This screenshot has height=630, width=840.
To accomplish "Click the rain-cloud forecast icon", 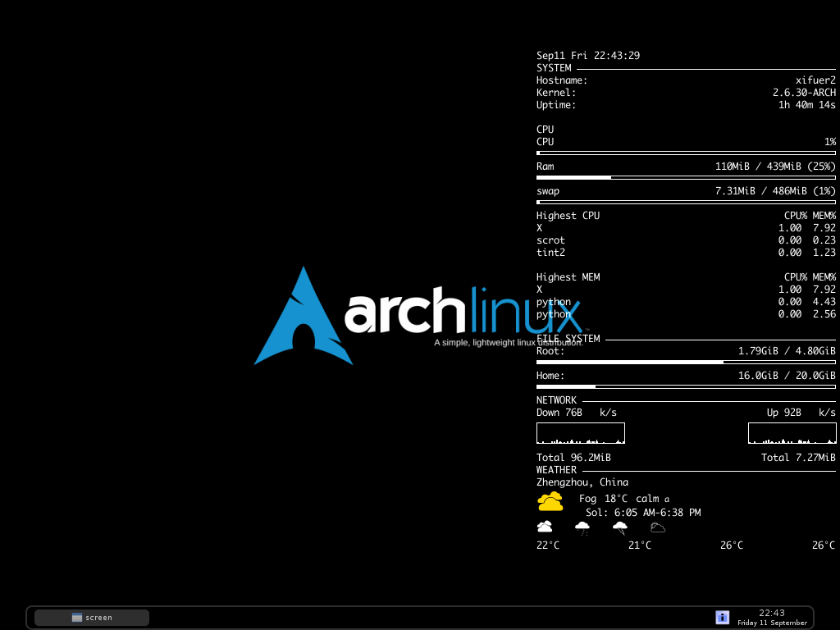I will 582,528.
